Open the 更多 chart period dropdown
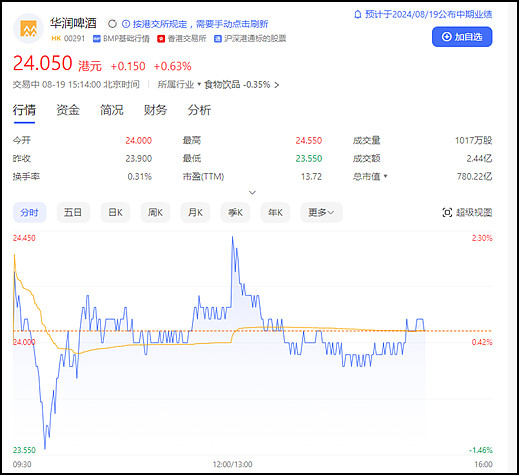519x475 pixels. click(321, 212)
